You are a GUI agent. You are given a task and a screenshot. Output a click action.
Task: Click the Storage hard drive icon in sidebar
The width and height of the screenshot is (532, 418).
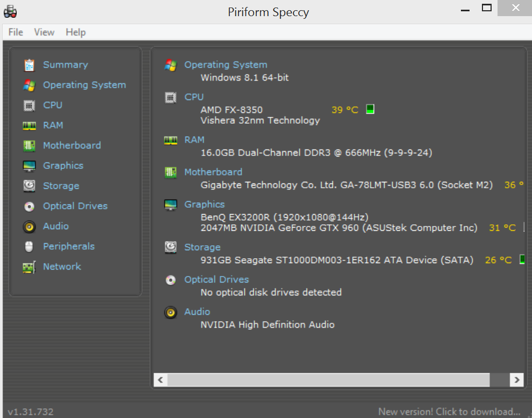[x=29, y=186]
